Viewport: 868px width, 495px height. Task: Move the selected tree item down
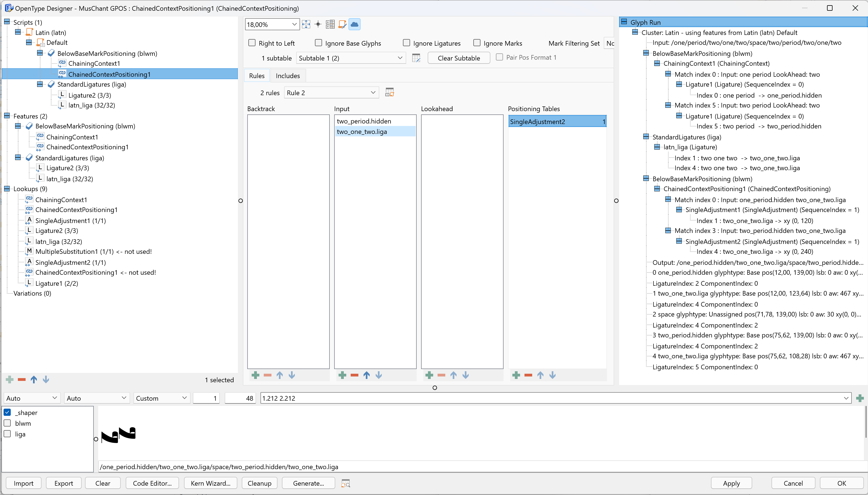pos(46,380)
